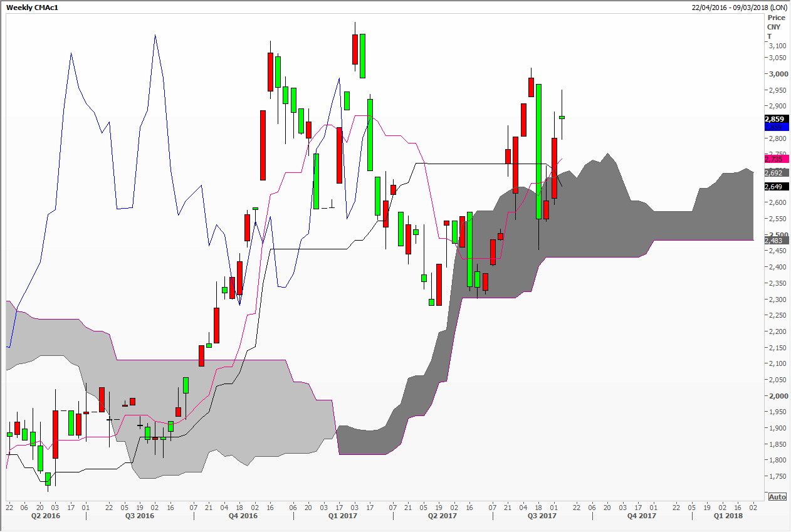Image resolution: width=791 pixels, height=532 pixels.
Task: Select the gray 2,692 value tag
Action: tap(776, 172)
